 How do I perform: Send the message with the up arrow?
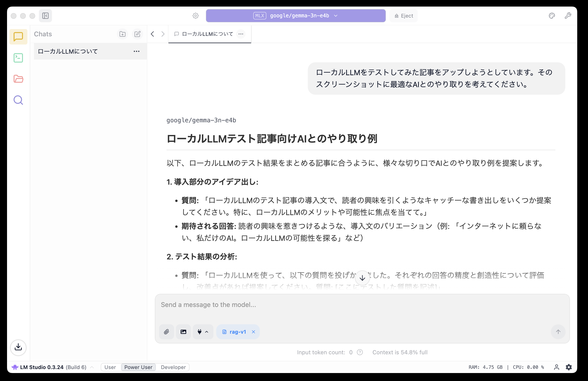[558, 332]
